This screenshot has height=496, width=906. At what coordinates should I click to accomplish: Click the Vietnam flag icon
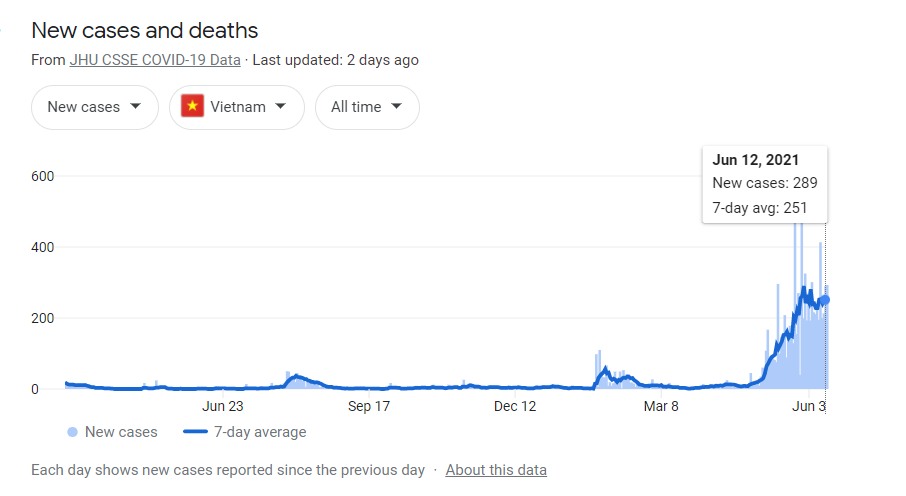(192, 107)
